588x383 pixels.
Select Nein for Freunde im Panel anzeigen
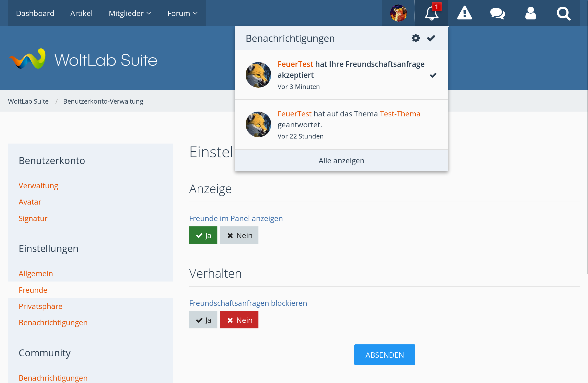[239, 235]
